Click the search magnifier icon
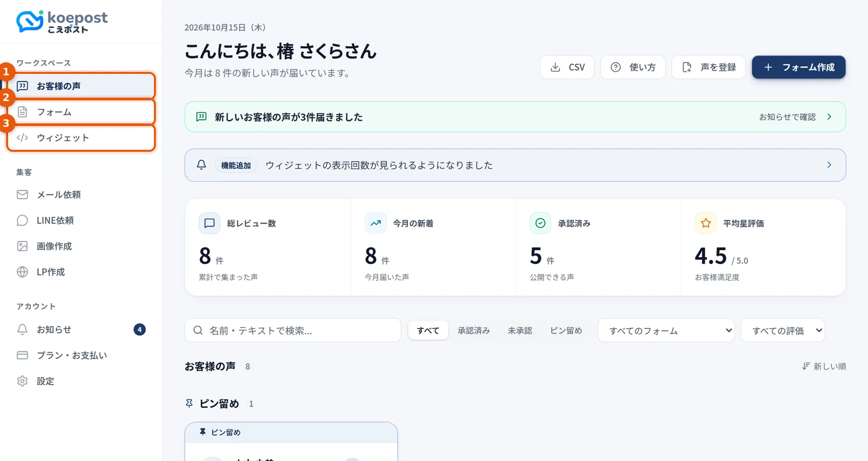The height and width of the screenshot is (461, 868). (x=198, y=330)
